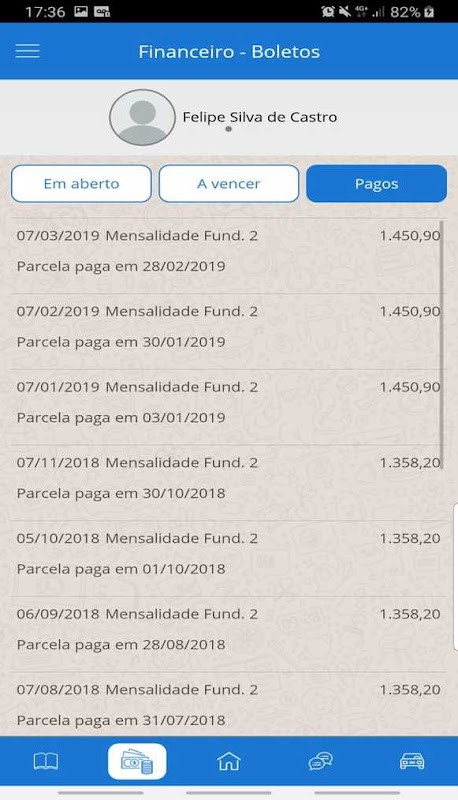Viewport: 458px width, 800px height.
Task: Select the money/financial icon in bottom bar
Action: 137,762
